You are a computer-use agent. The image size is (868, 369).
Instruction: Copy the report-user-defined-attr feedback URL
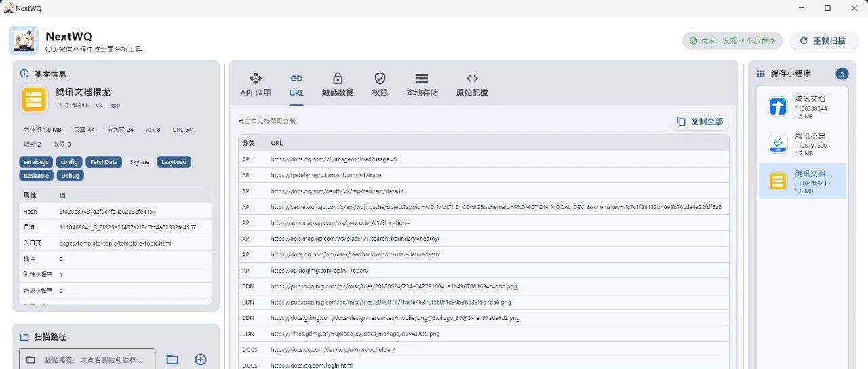tap(355, 254)
